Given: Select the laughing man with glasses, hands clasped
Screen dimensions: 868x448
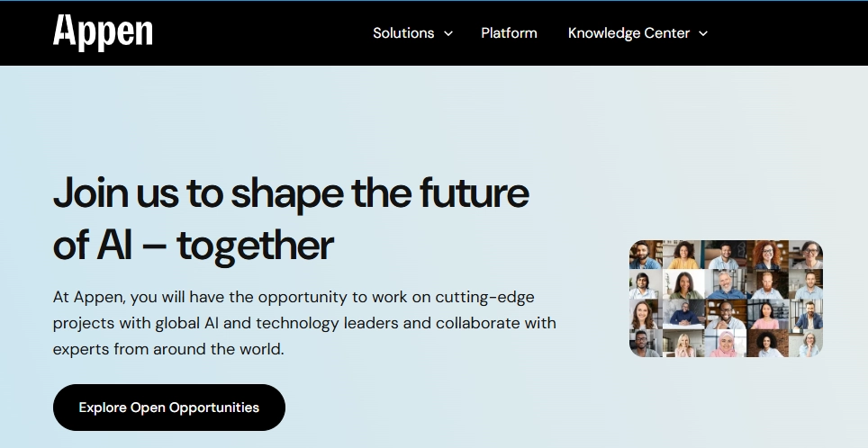Looking at the screenshot, I should pyautogui.click(x=726, y=314).
